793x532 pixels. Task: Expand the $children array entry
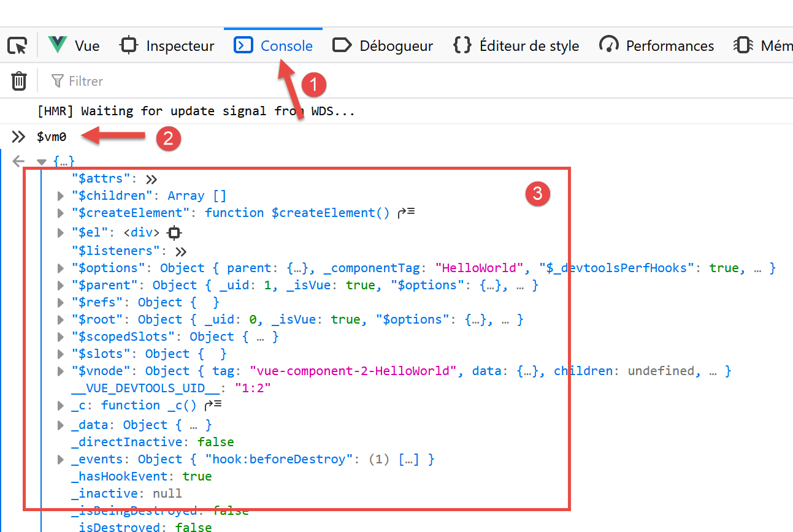pos(60,196)
